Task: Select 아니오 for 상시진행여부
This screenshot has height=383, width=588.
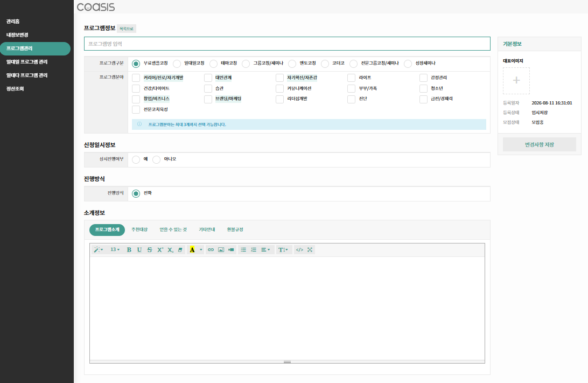Action: [x=156, y=159]
